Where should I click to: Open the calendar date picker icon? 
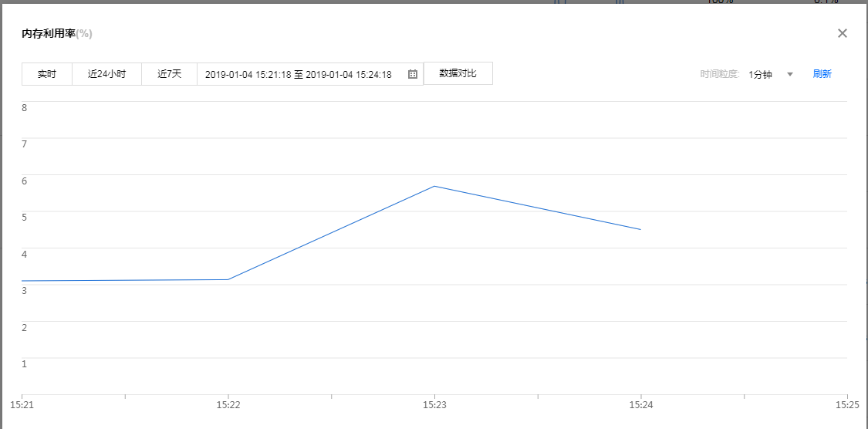[413, 75]
